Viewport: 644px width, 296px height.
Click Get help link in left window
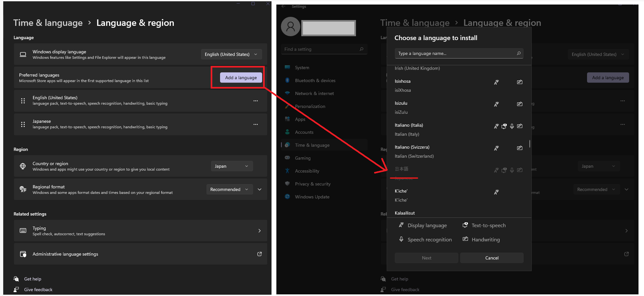click(x=33, y=279)
